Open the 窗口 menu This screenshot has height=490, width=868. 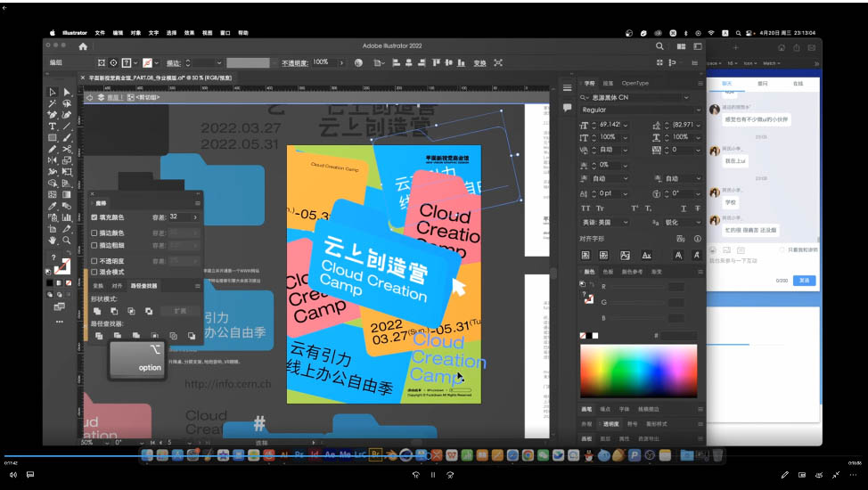pos(225,33)
